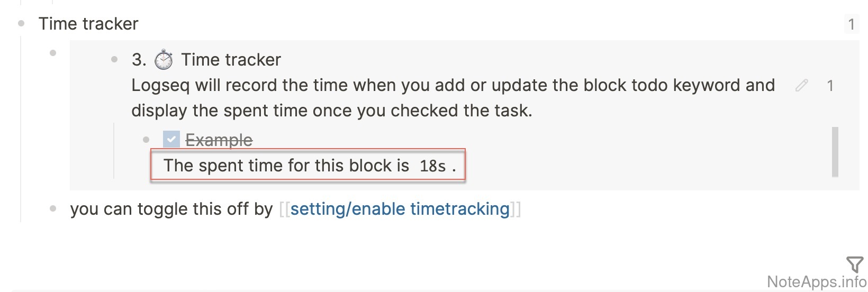This screenshot has height=292, width=868.
Task: Click bullet of the embedded block container
Action: click(53, 52)
